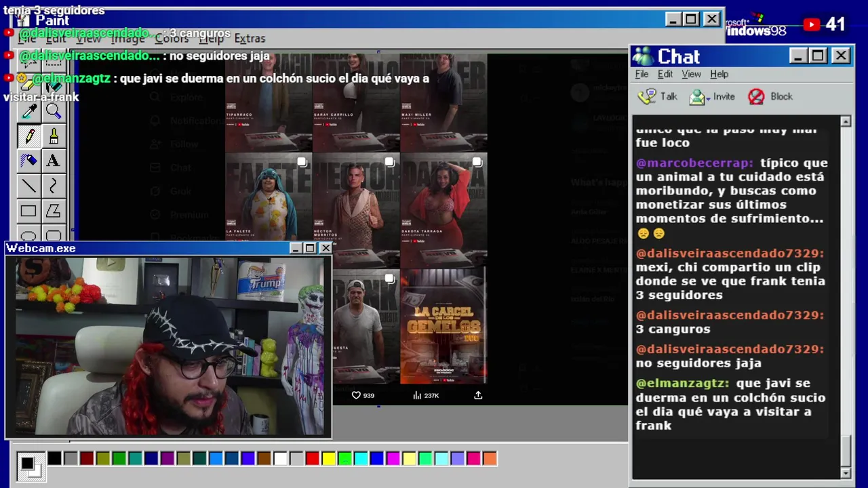Select the Airbrush spray can tool
This screenshot has height=488, width=868.
click(28, 161)
